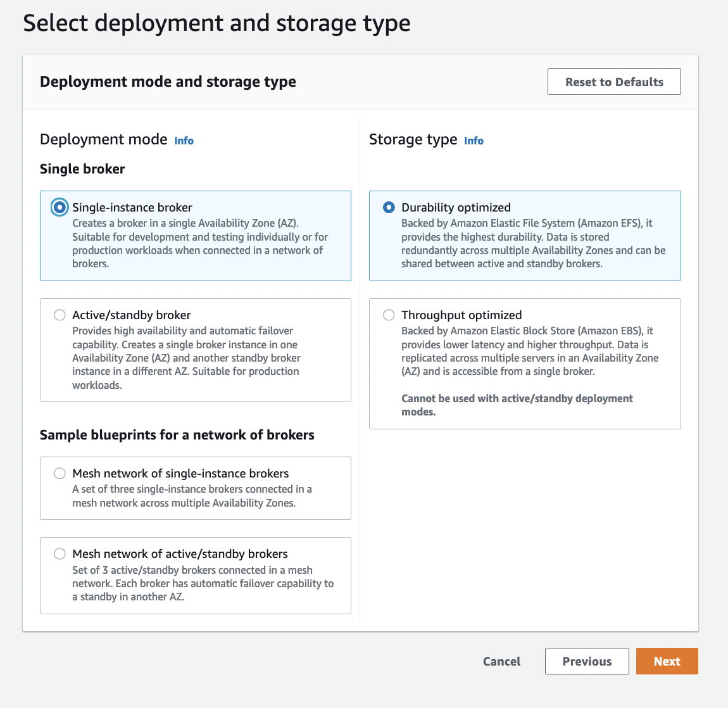Screen dimensions: 728x708
Task: Select the Durability optimized radio button
Action: point(389,207)
